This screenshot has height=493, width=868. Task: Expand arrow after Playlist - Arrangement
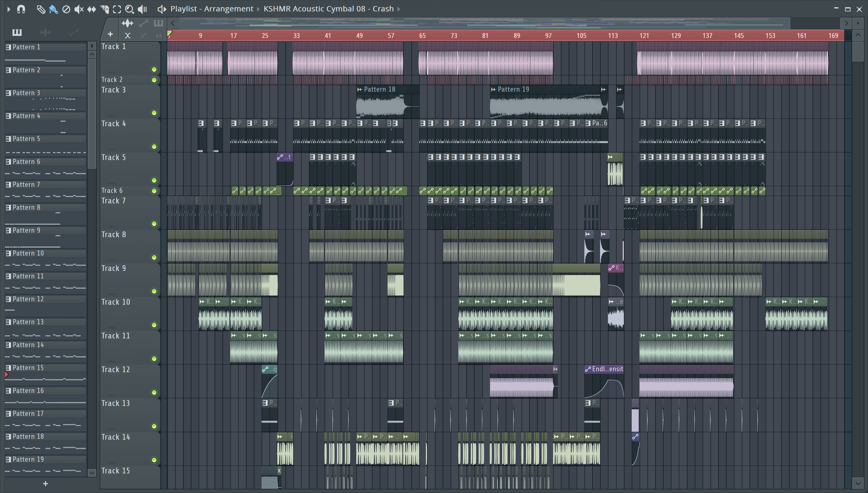pyautogui.click(x=258, y=9)
